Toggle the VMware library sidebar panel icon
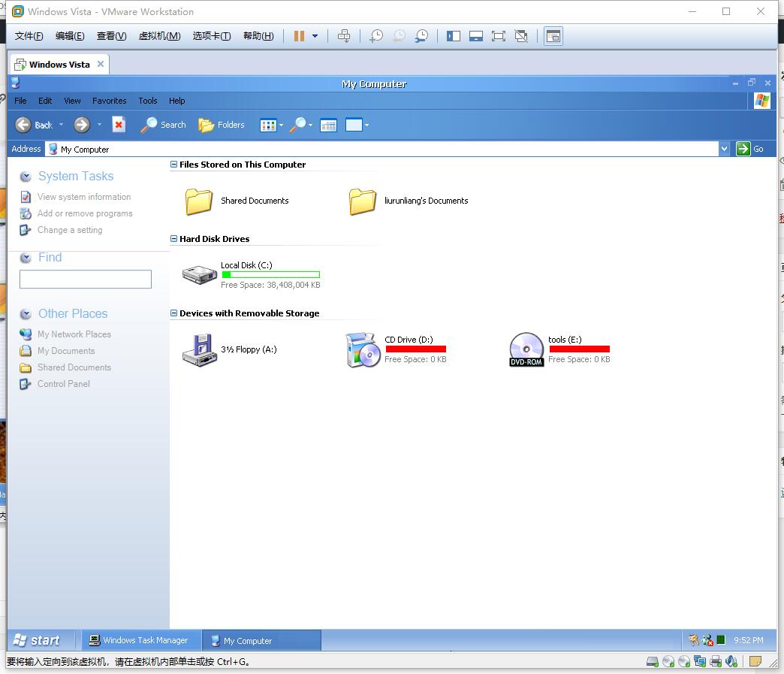 click(x=454, y=36)
